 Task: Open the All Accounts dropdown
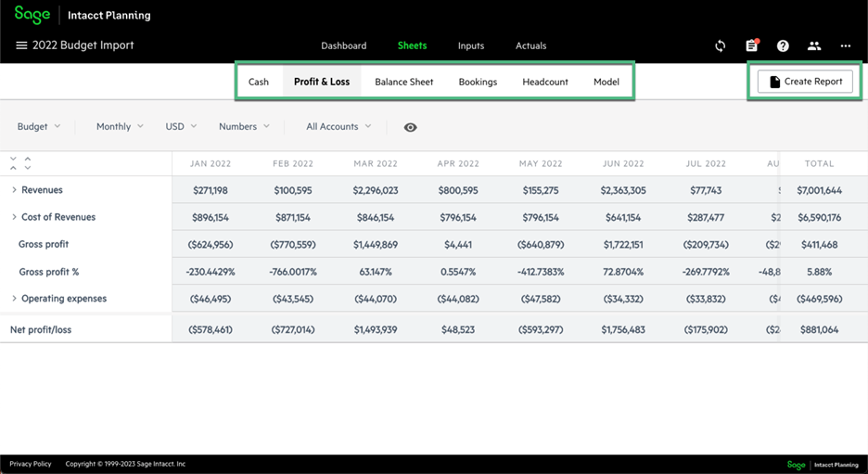338,126
